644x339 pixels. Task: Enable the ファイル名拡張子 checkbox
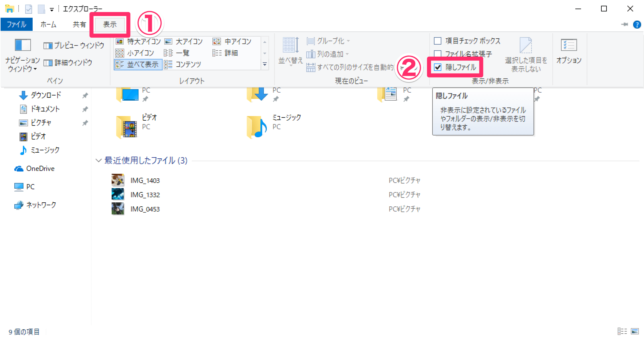pyautogui.click(x=438, y=52)
